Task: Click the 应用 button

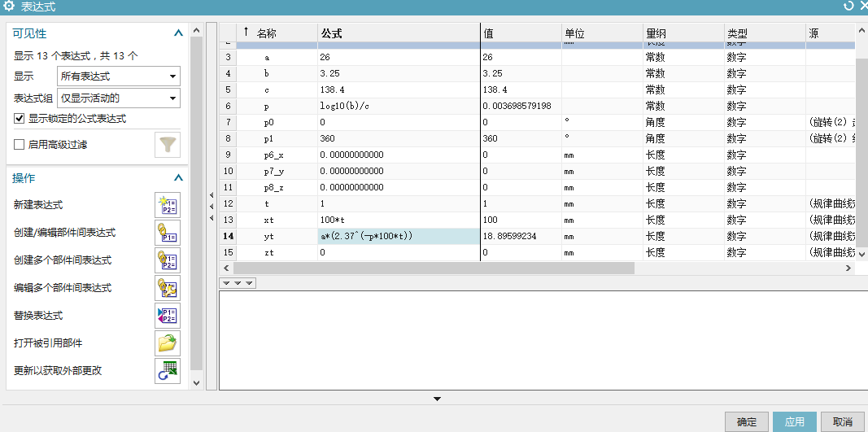Action: tap(794, 421)
